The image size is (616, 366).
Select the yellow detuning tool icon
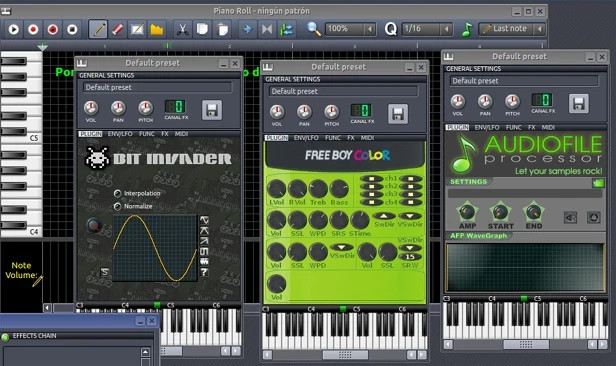[x=157, y=29]
